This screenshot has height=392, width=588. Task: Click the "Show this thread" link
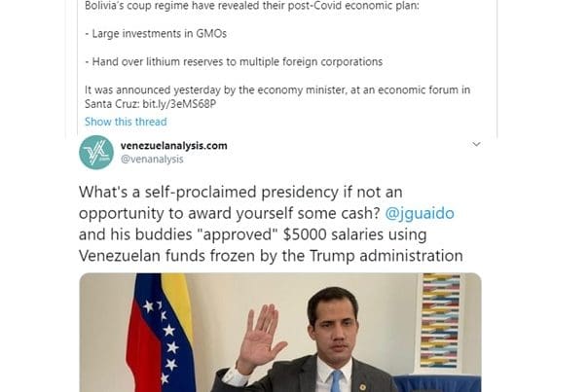[126, 122]
